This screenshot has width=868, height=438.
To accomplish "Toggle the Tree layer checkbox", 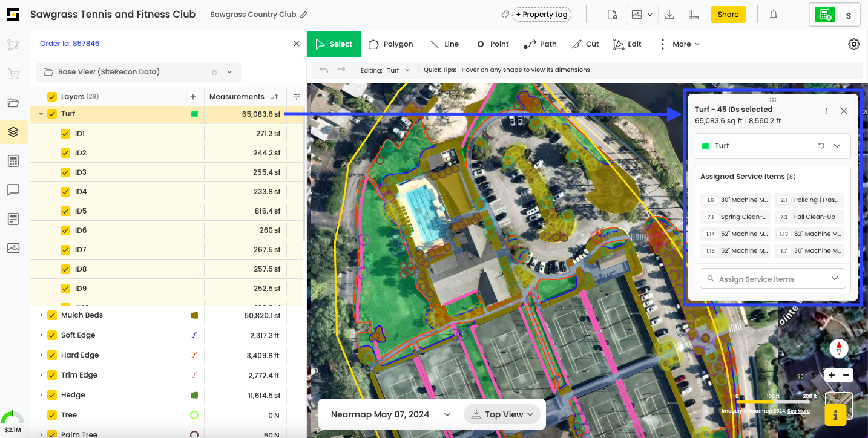I will [52, 415].
